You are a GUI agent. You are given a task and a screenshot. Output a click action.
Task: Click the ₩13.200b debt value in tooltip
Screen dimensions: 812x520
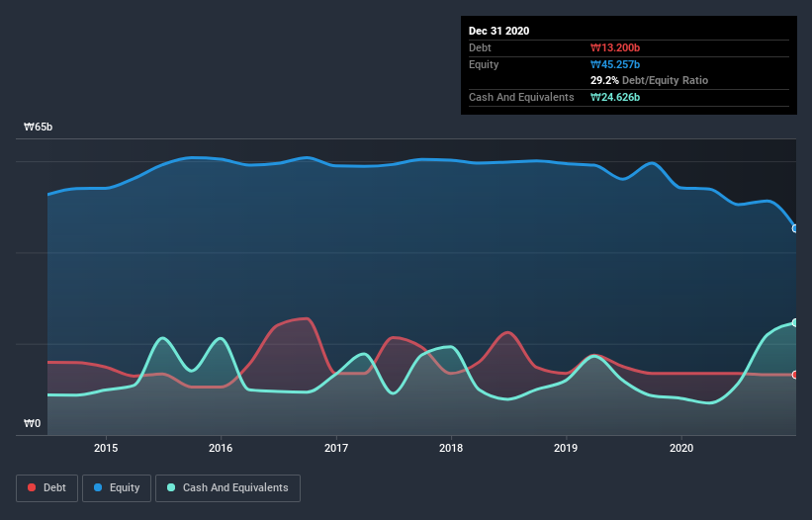pos(615,47)
